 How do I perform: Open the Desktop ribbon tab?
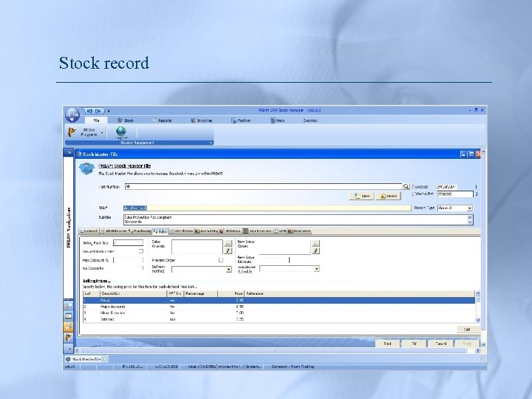pos(310,120)
